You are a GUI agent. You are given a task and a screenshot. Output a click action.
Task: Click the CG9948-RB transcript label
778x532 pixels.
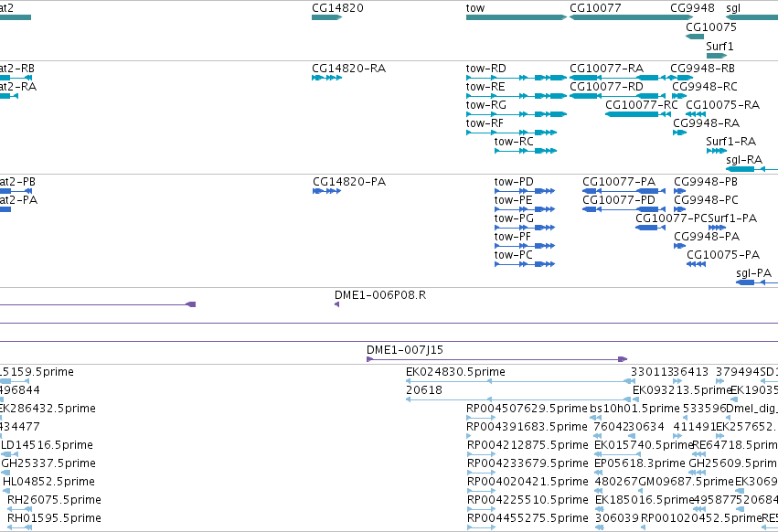(x=702, y=69)
